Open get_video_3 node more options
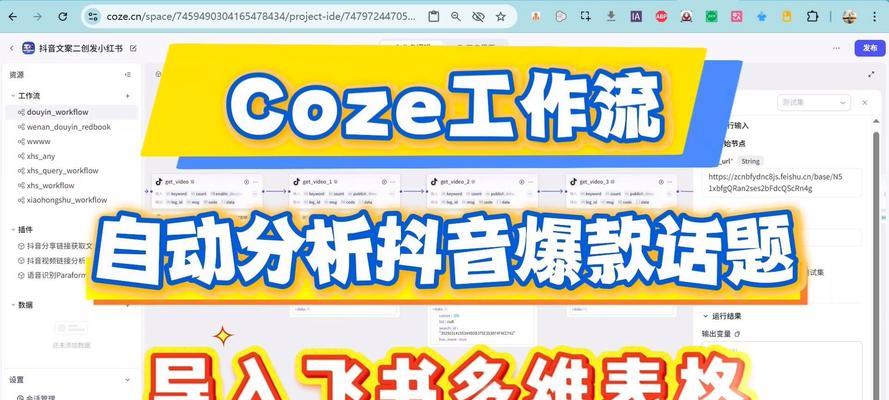This screenshot has width=889, height=400. point(669,182)
